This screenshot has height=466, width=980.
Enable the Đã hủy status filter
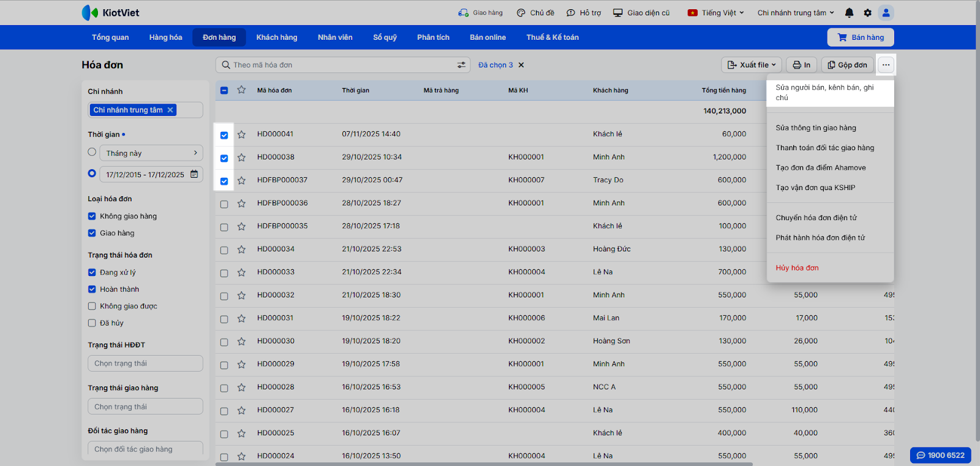coord(92,323)
